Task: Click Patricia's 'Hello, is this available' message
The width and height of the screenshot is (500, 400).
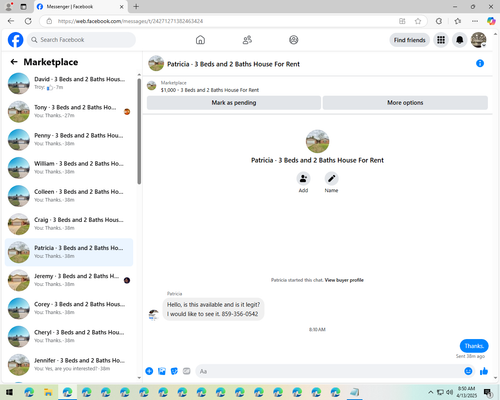Action: pos(213,309)
